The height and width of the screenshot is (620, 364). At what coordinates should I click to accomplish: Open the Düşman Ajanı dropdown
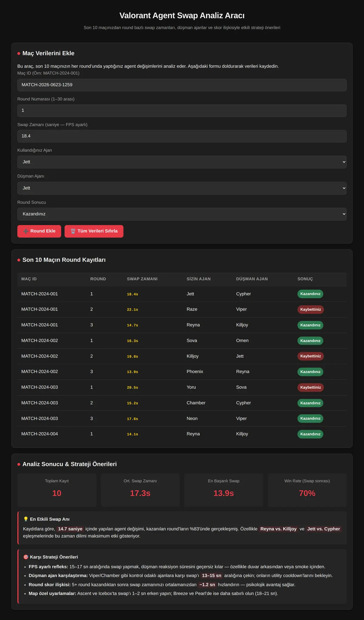tap(182, 188)
